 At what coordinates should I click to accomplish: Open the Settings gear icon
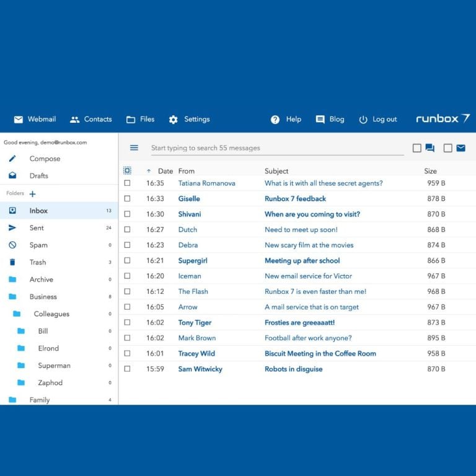click(x=173, y=120)
